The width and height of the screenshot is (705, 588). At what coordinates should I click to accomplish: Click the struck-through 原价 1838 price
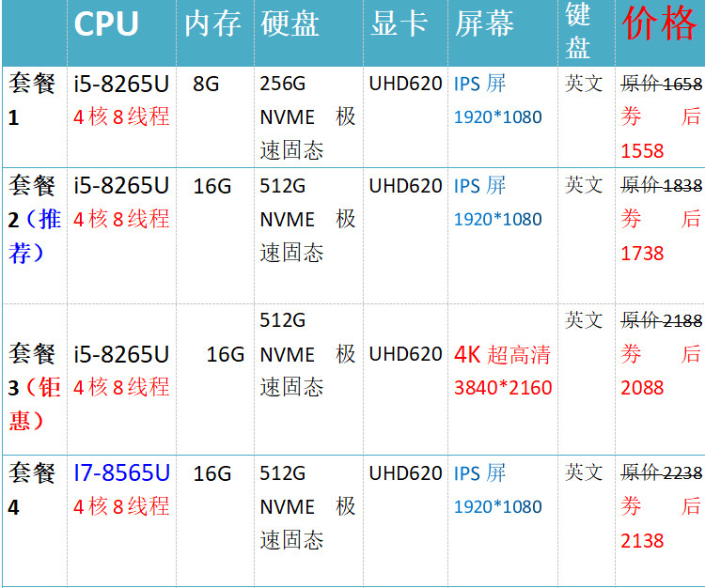pyautogui.click(x=662, y=186)
